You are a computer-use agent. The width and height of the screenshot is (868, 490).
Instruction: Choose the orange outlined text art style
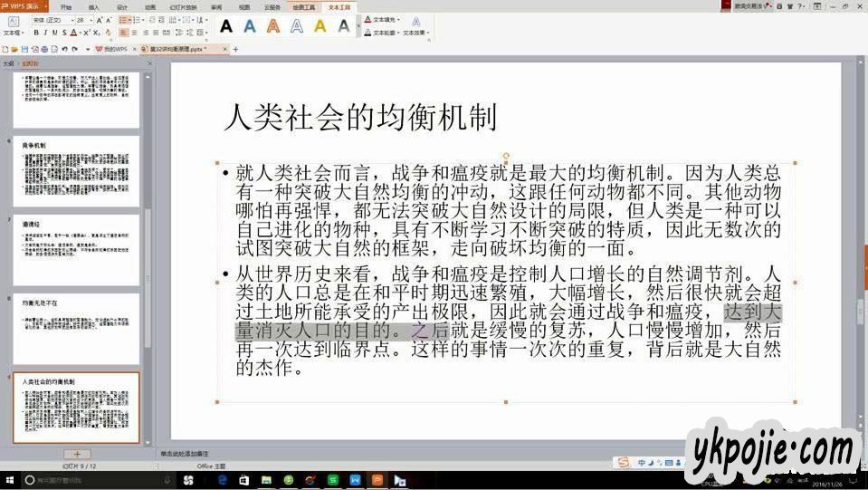click(x=273, y=26)
